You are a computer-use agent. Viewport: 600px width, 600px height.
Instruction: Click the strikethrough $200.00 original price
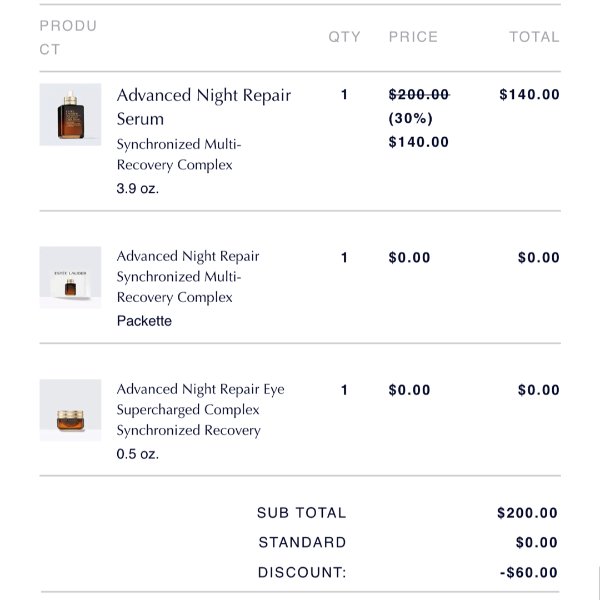[x=419, y=95]
